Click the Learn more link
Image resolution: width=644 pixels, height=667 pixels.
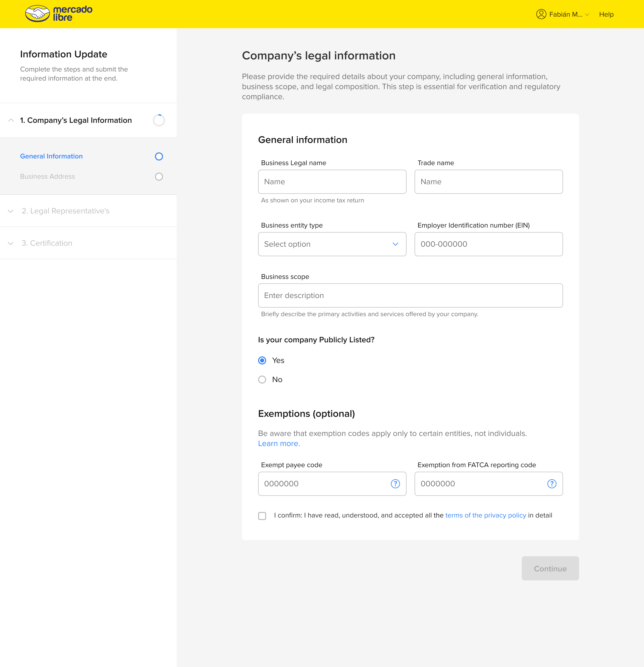tap(279, 443)
